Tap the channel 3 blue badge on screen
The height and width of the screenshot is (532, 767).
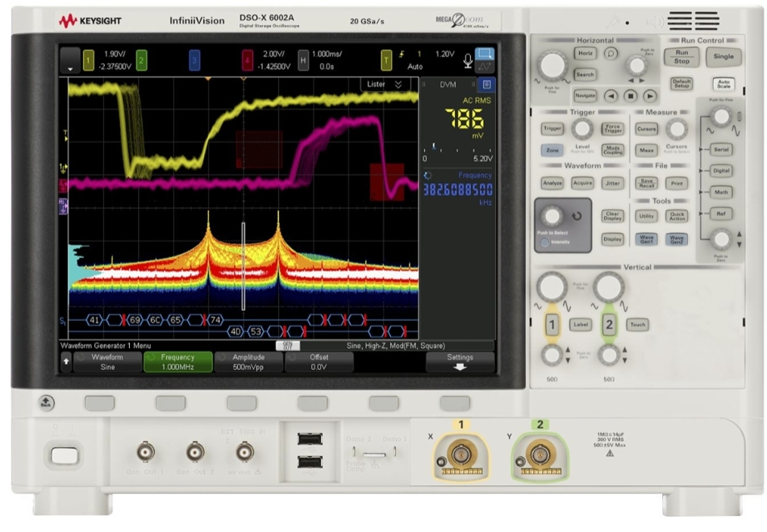point(194,60)
